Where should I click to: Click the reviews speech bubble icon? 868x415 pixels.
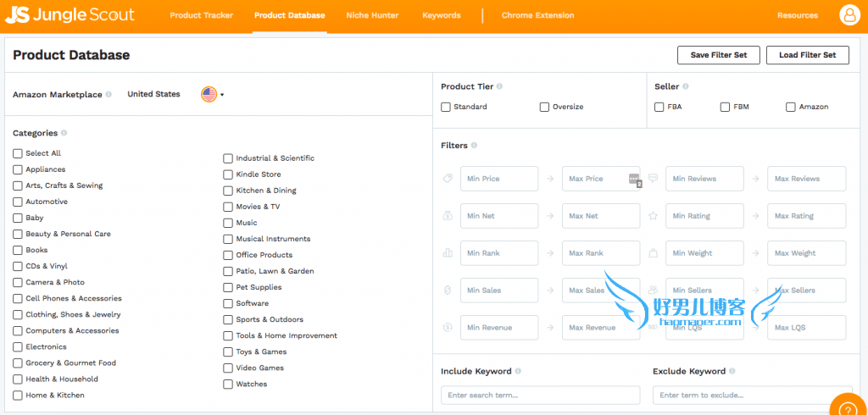(654, 178)
